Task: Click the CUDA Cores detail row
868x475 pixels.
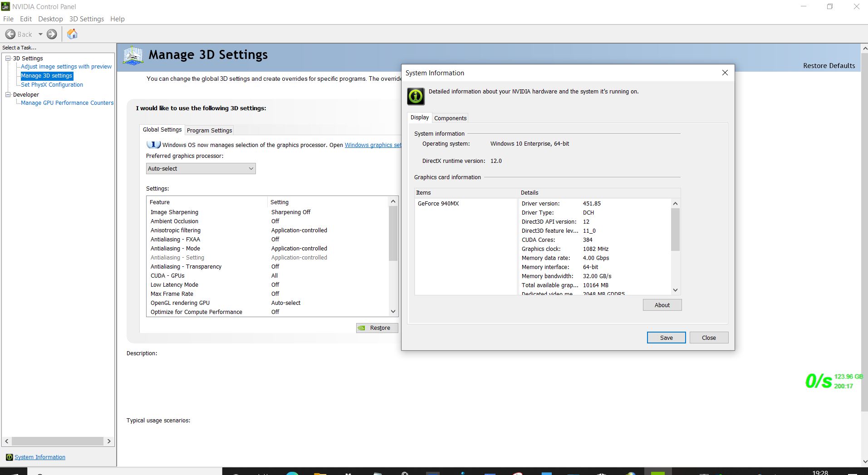Action: (x=595, y=240)
